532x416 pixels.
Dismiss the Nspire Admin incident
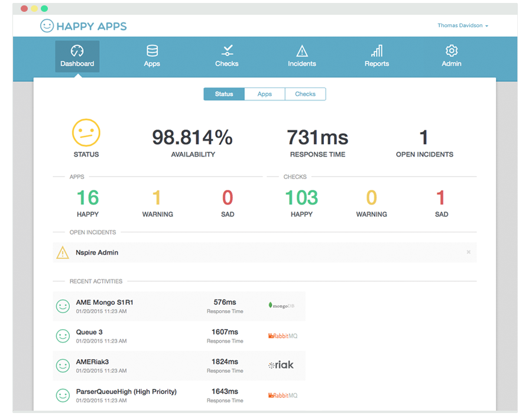469,252
